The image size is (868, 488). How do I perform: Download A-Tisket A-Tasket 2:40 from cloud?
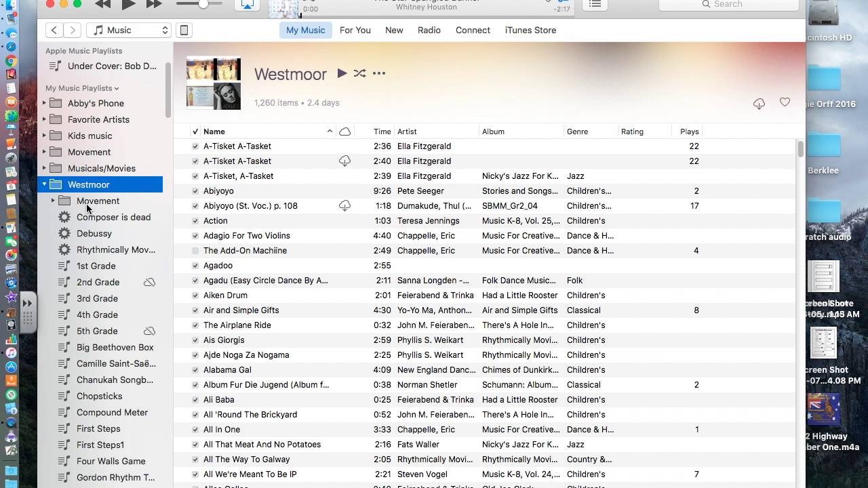coord(344,161)
